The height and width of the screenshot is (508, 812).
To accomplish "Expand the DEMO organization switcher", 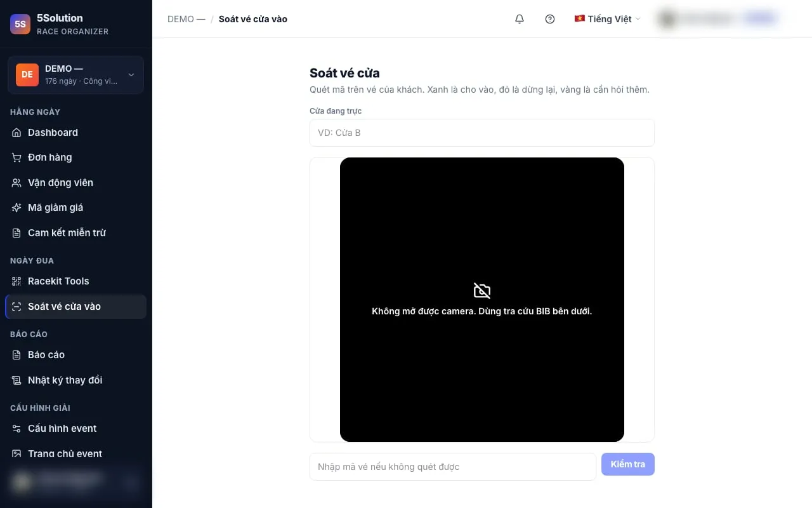I will [76, 74].
